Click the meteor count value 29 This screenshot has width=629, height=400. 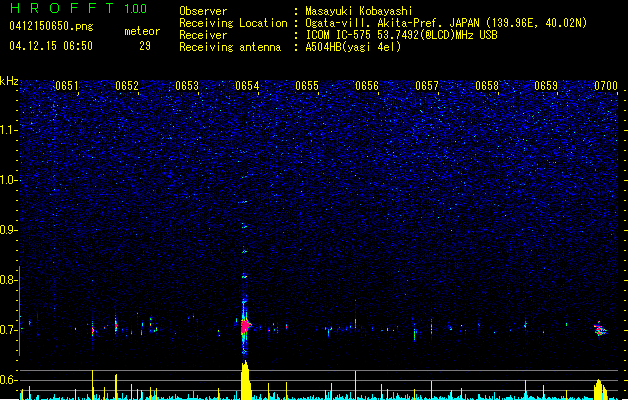pos(145,46)
